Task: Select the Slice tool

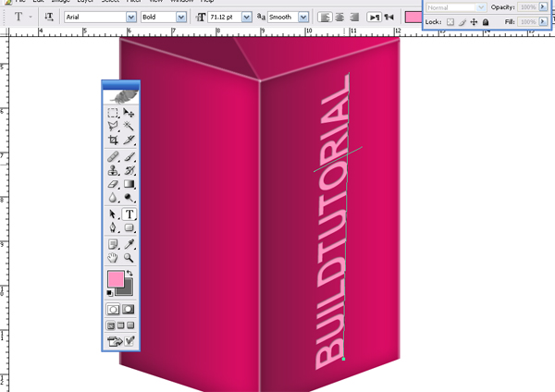Action: pos(129,140)
